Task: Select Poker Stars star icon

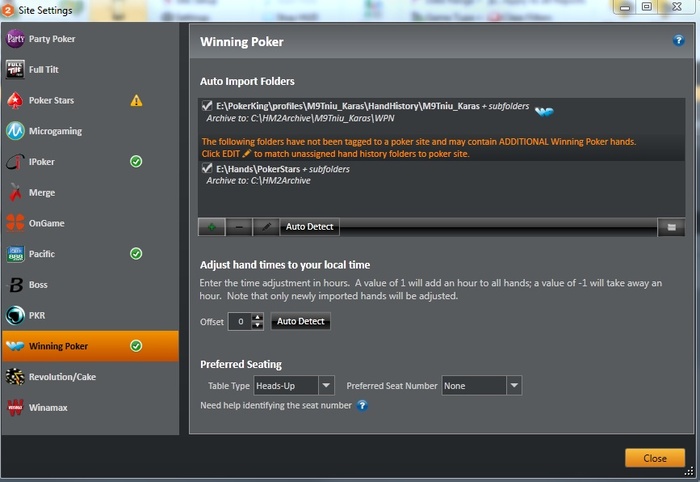Action: [x=15, y=100]
